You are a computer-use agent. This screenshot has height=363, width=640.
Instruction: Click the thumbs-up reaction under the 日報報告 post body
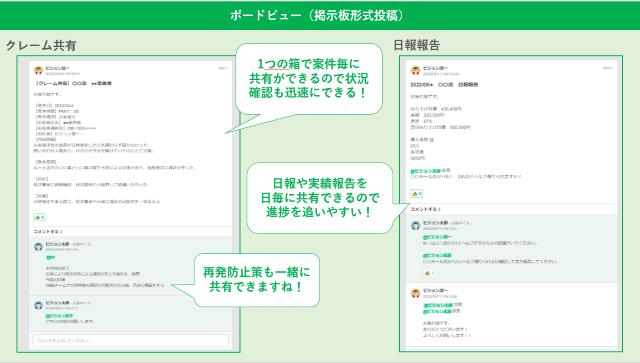click(416, 194)
